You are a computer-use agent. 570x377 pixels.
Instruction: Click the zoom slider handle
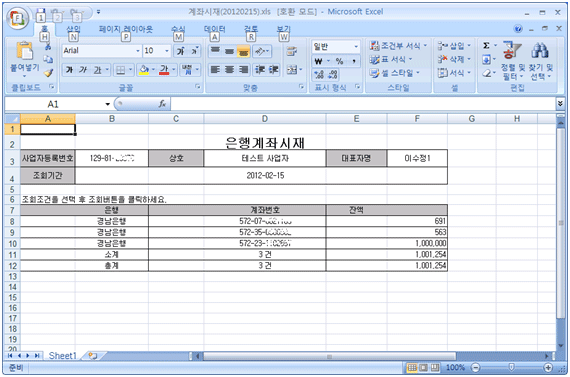[511, 368]
